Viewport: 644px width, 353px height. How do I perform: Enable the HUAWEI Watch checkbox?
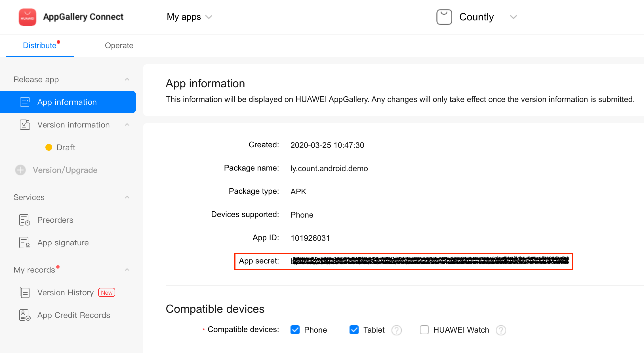424,330
